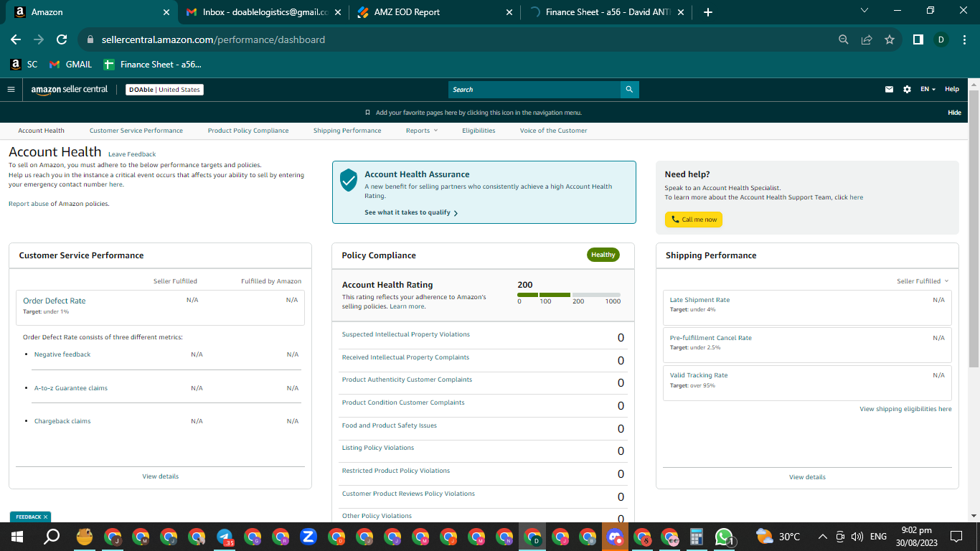Viewport: 980px width, 551px height.
Task: Go to the Shipping Performance tab
Action: pyautogui.click(x=347, y=131)
